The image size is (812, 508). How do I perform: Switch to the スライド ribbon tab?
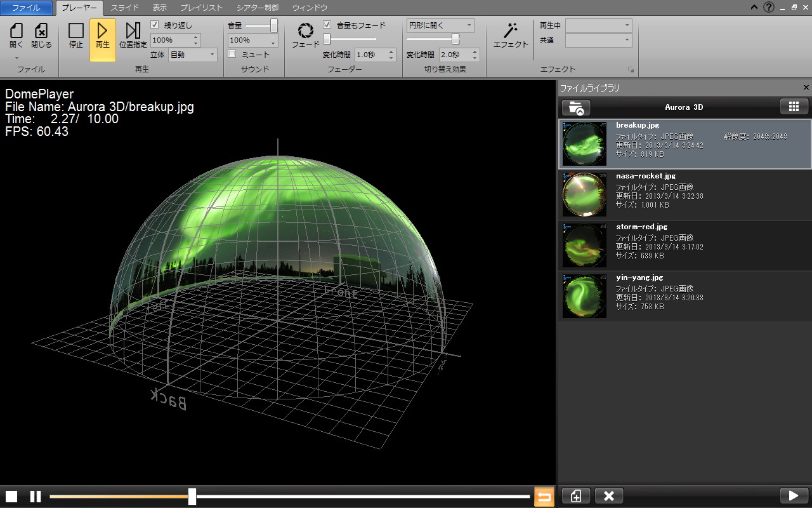[125, 8]
